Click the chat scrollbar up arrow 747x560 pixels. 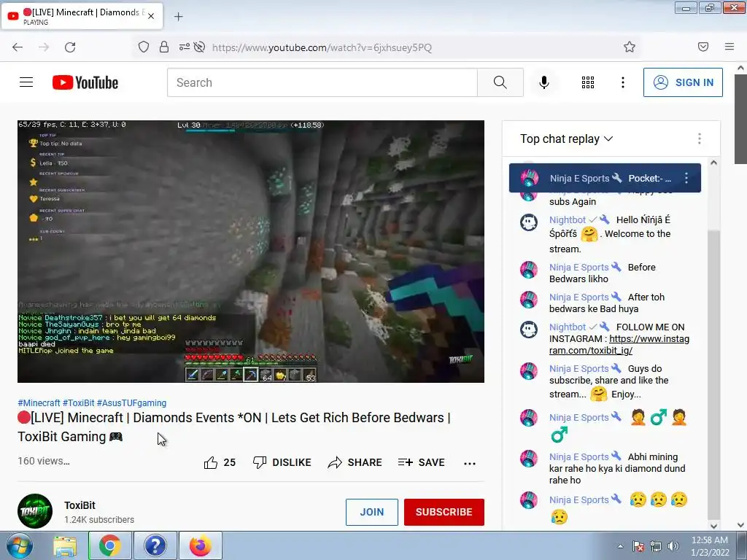coord(713,163)
